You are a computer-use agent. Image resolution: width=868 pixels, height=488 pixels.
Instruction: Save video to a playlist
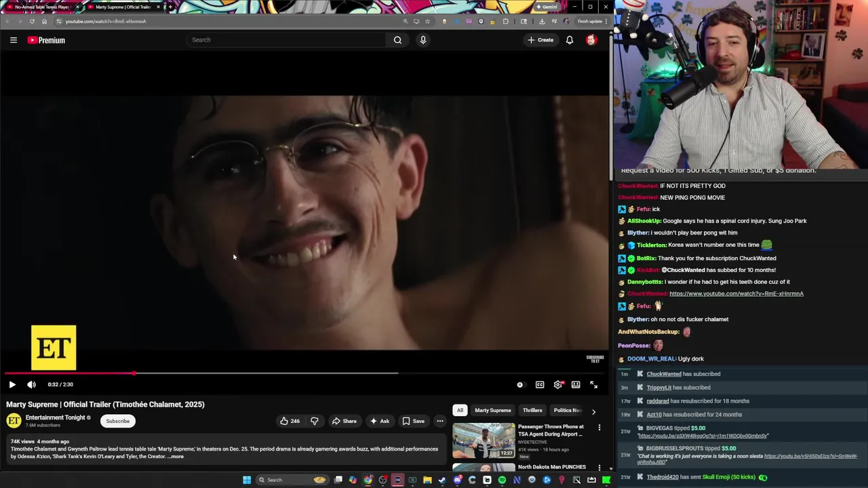pos(413,421)
